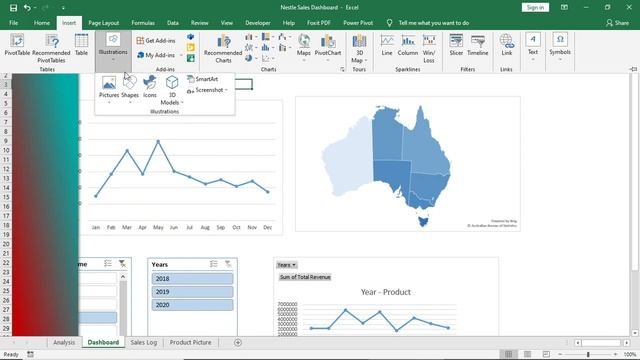Open the Shapes gallery
The height and width of the screenshot is (360, 640).
(130, 90)
